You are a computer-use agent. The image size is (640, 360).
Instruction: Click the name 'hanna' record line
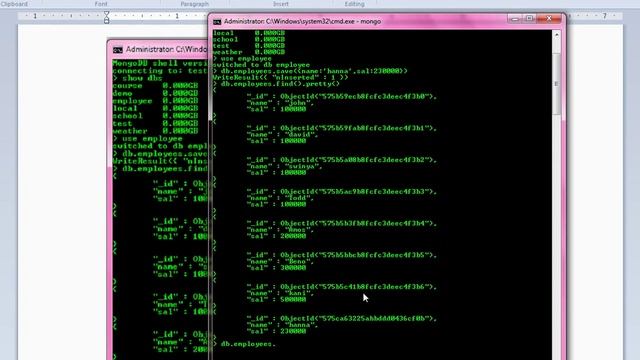(282, 325)
